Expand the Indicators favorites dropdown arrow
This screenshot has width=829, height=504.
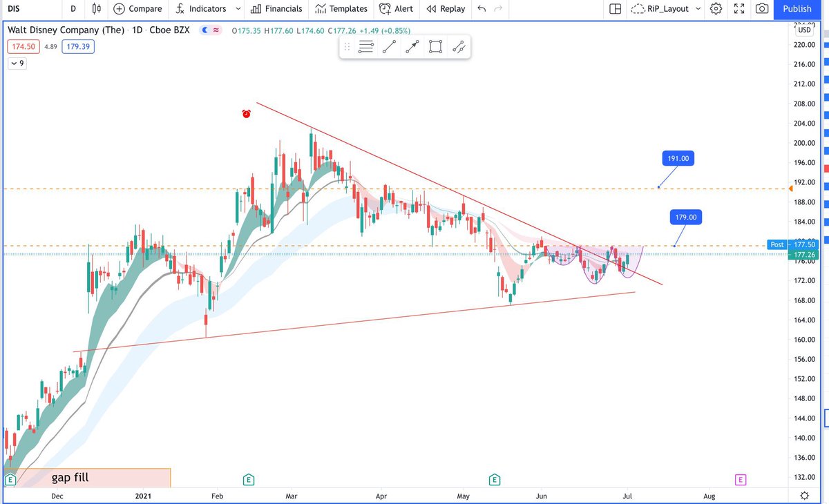pos(238,9)
